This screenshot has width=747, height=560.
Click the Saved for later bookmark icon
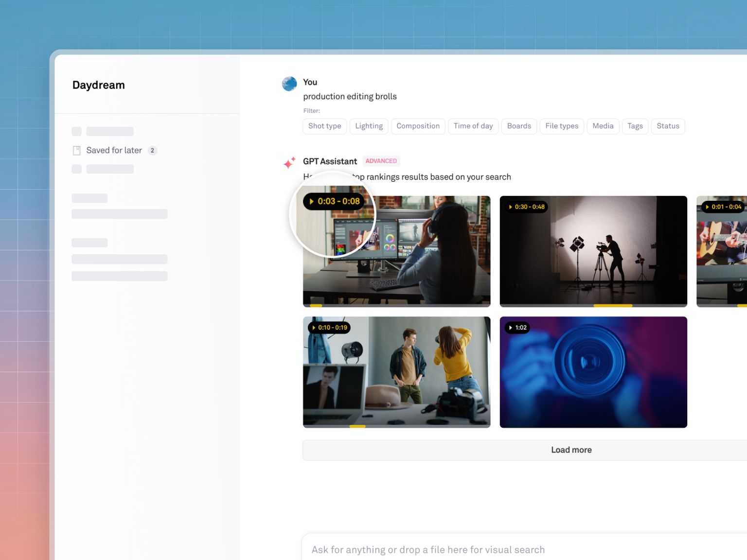coord(76,151)
